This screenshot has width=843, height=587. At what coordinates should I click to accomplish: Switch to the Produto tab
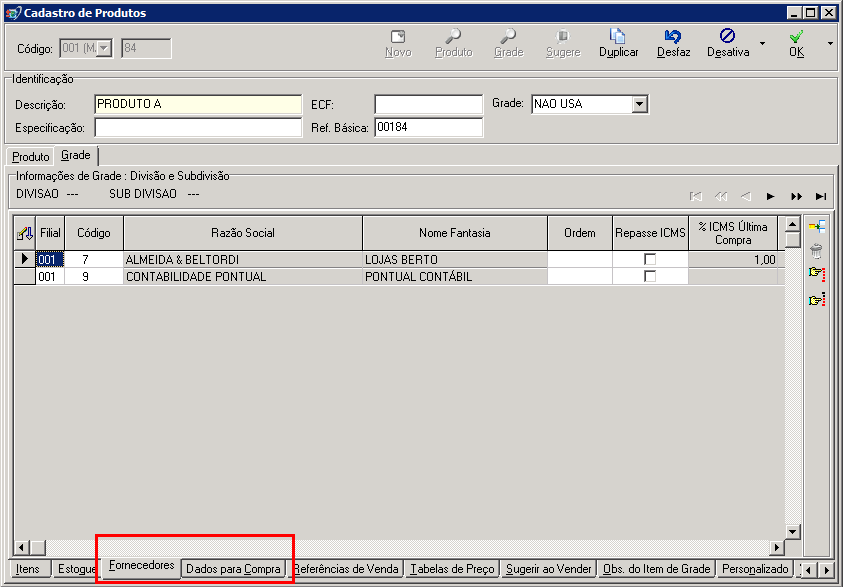click(x=31, y=156)
